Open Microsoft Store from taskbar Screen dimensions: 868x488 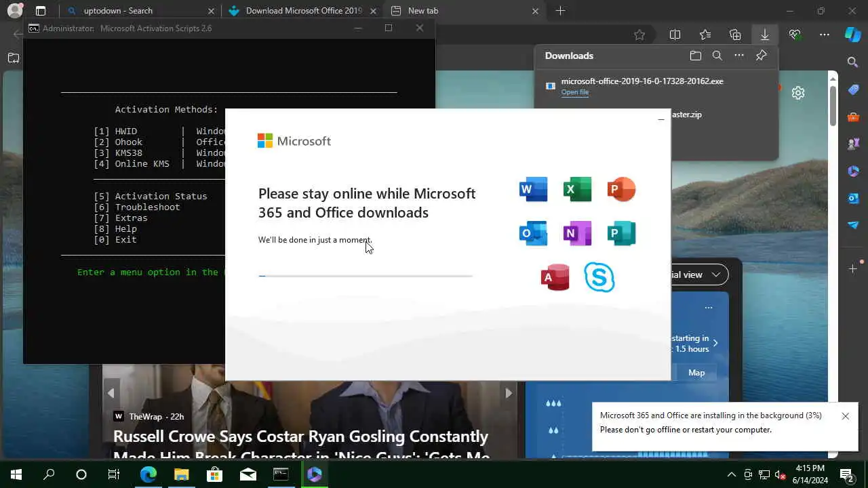tap(214, 474)
